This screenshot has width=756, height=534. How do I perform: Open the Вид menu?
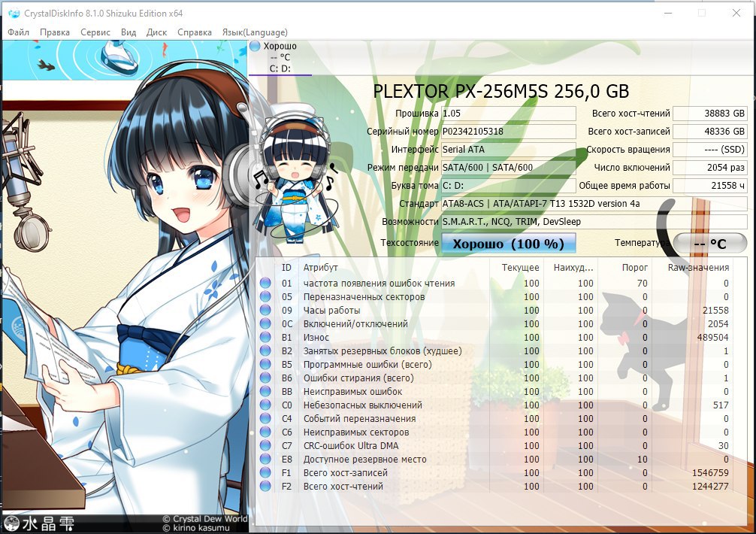(x=129, y=32)
